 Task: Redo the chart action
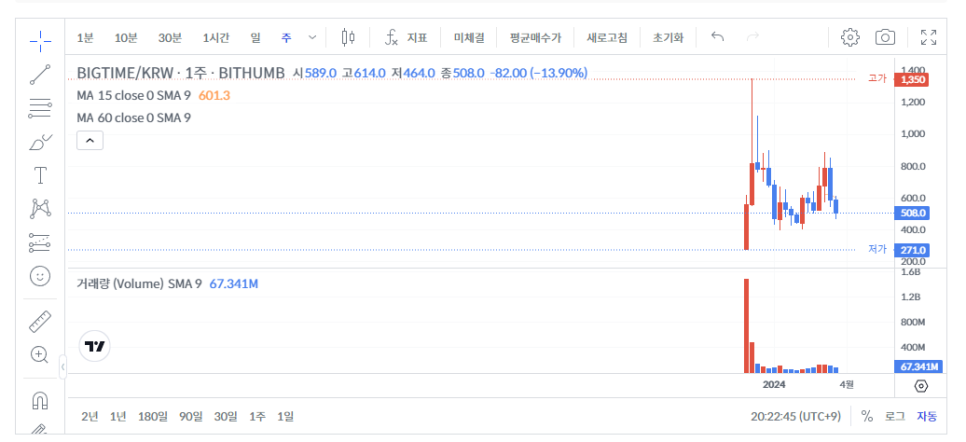[752, 37]
